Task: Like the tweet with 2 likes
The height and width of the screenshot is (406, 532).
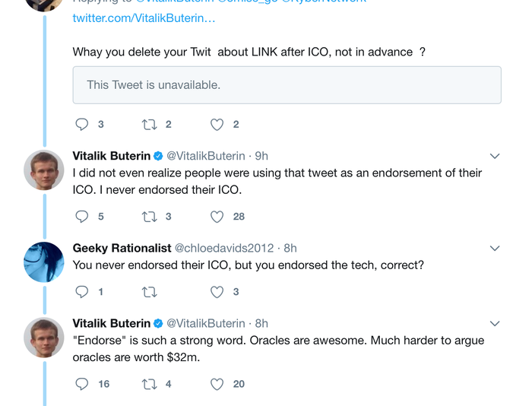Action: [x=217, y=124]
